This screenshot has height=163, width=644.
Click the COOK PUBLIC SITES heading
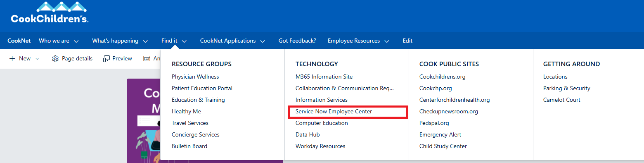(x=449, y=64)
